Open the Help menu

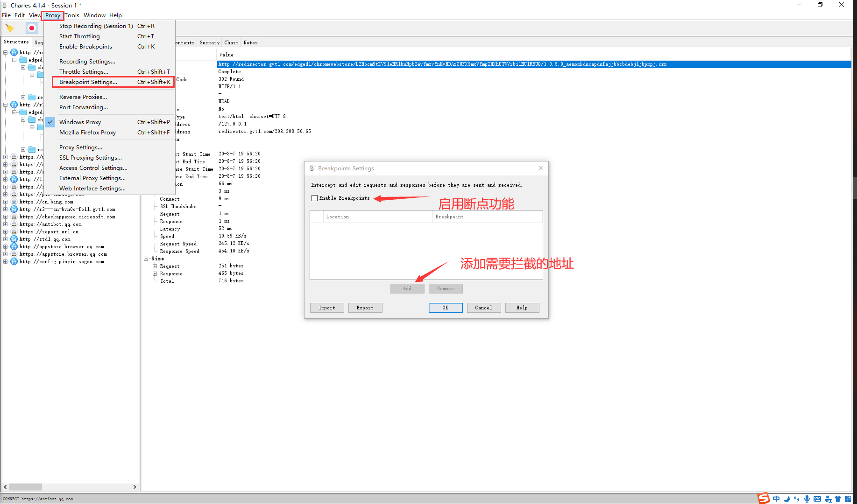115,15
